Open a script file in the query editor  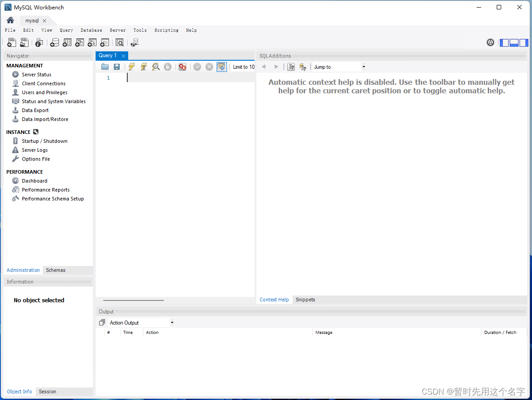105,67
